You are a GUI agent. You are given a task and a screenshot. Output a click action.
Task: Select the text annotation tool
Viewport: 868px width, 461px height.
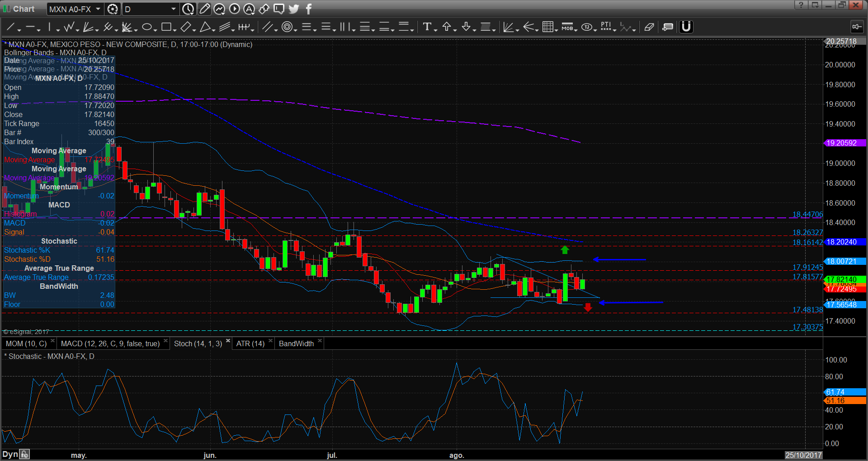(427, 27)
